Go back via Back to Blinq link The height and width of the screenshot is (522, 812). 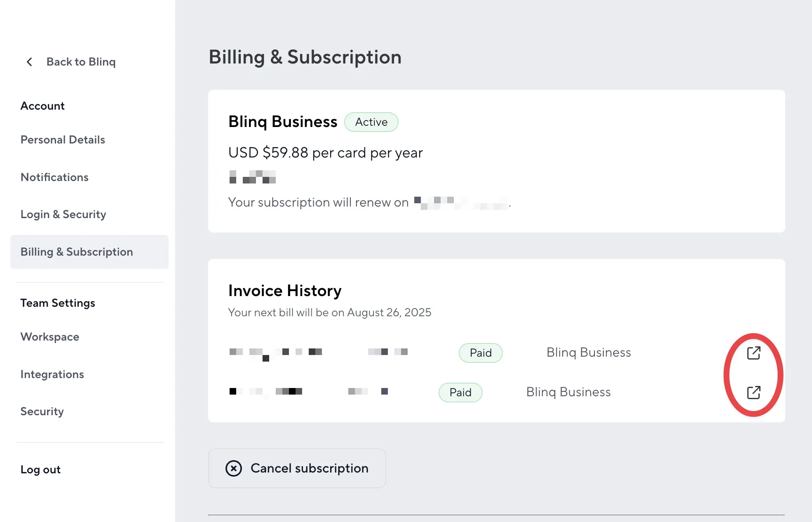pos(81,62)
